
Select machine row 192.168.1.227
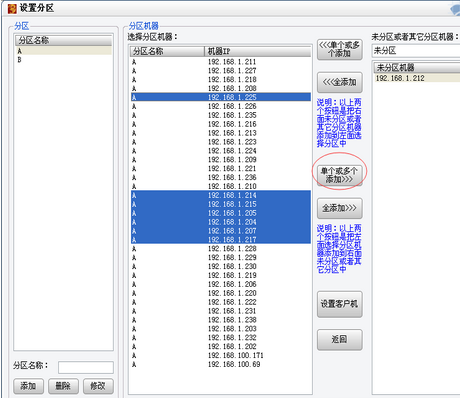coord(221,71)
